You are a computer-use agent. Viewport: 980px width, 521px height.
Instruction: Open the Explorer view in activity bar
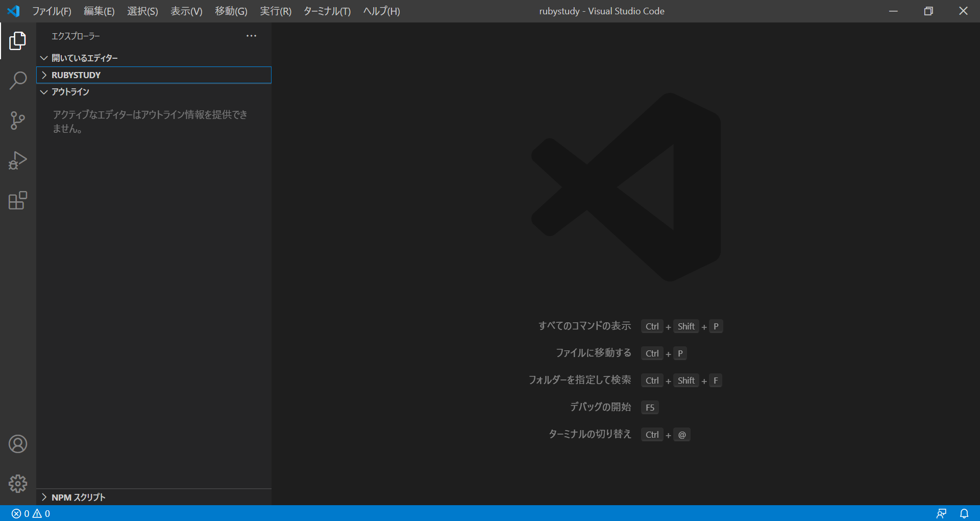(x=18, y=41)
